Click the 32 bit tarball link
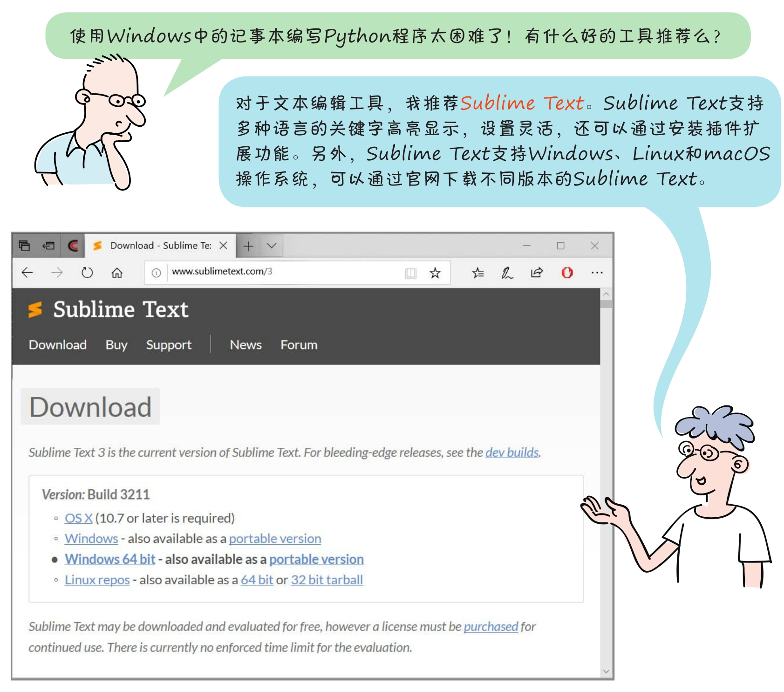The height and width of the screenshot is (692, 784). [327, 580]
